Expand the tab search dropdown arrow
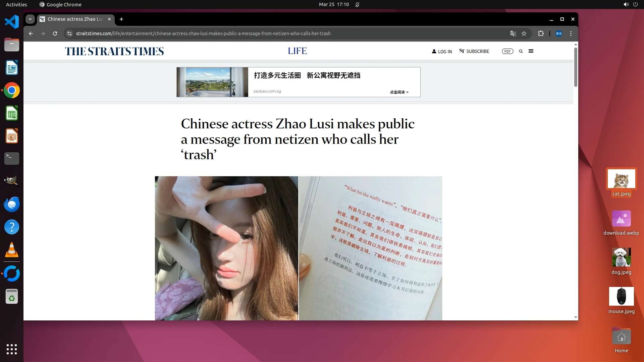 pos(30,19)
